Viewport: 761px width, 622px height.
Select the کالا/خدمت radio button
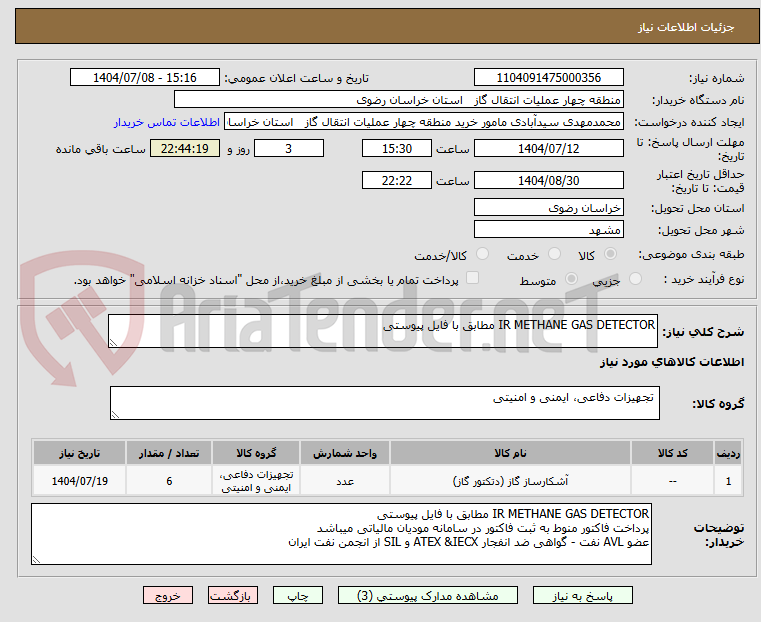(482, 253)
